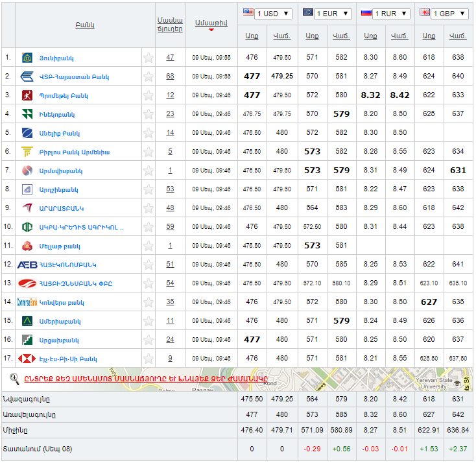This screenshot has height=463, width=476.
Task: Click the HSBC Bank logo icon
Action: pyautogui.click(x=27, y=359)
